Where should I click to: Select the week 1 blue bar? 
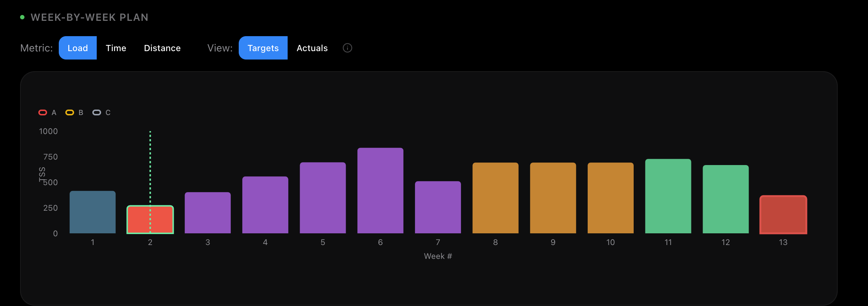tap(93, 212)
